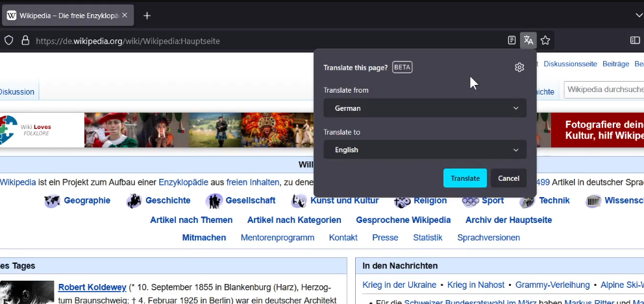This screenshot has width=644, height=304.
Task: Close the Wikipedia tab
Action: [x=125, y=15]
